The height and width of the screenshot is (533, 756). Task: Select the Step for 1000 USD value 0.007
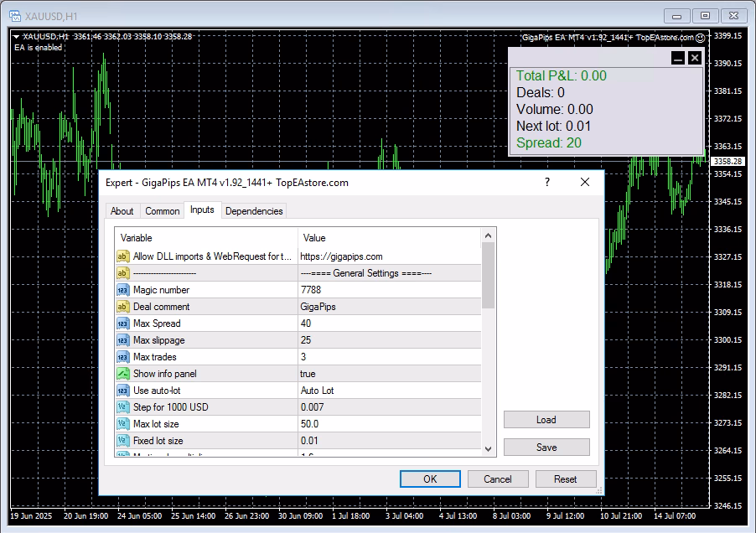pos(389,407)
